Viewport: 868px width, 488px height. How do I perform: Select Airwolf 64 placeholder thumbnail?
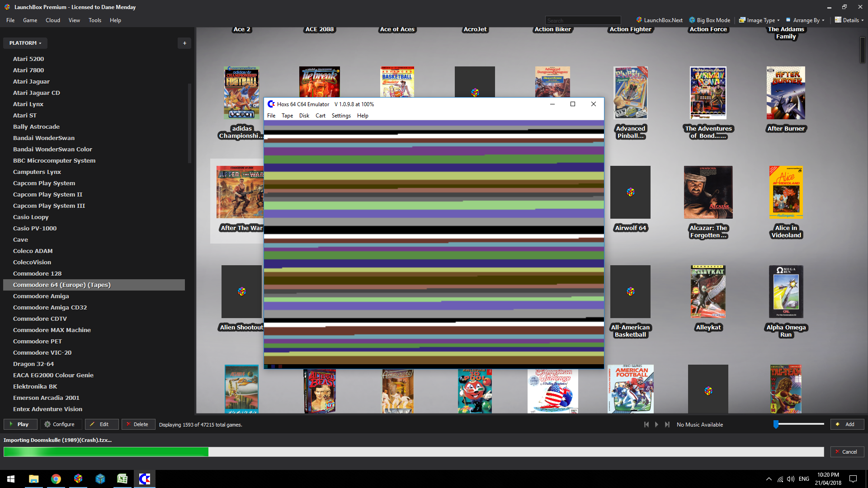click(x=630, y=192)
